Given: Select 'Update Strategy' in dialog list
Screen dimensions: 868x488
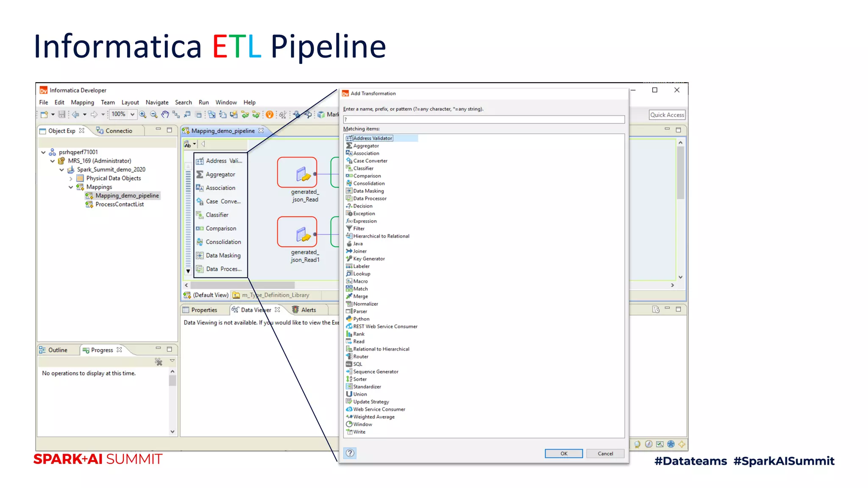Looking at the screenshot, I should tap(371, 402).
